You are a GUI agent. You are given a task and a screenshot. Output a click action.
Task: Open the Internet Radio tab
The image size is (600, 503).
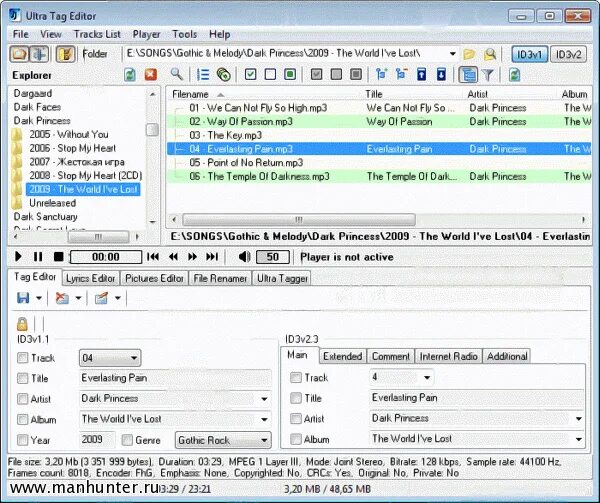pyautogui.click(x=448, y=356)
